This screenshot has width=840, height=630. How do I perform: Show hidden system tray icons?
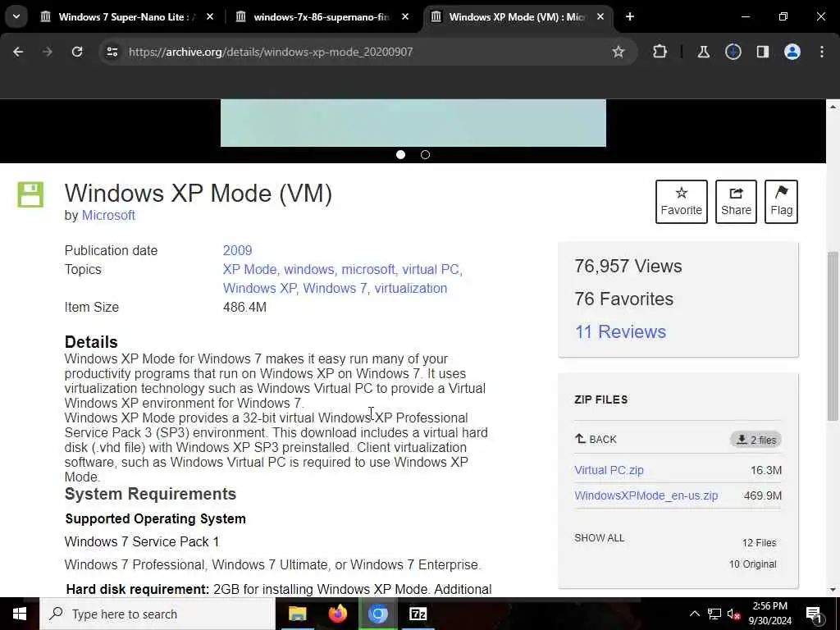tap(694, 614)
